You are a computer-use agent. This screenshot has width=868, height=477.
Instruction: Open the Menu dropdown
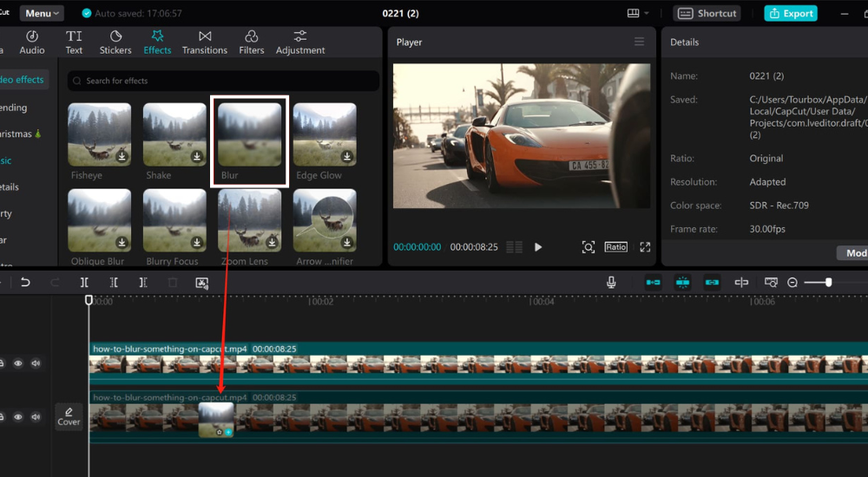[x=42, y=13]
